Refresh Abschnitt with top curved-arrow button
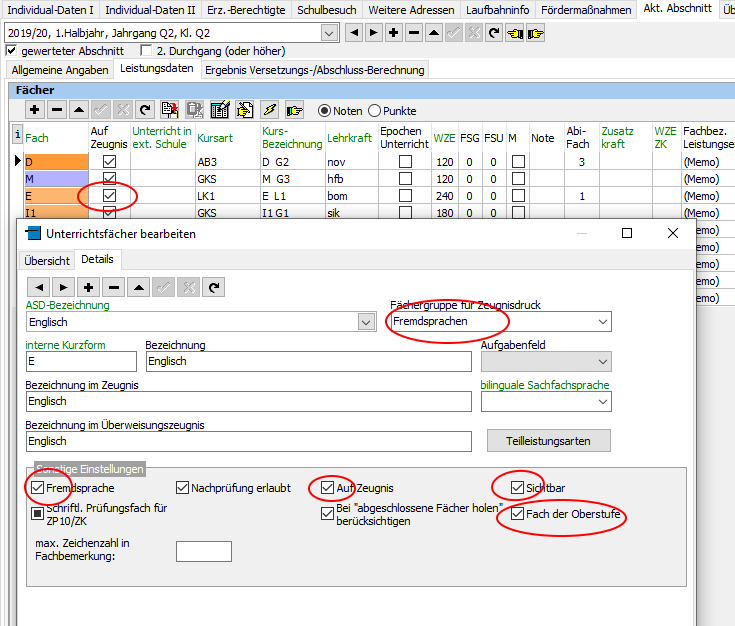Screen dimensions: 735x626 [494, 33]
